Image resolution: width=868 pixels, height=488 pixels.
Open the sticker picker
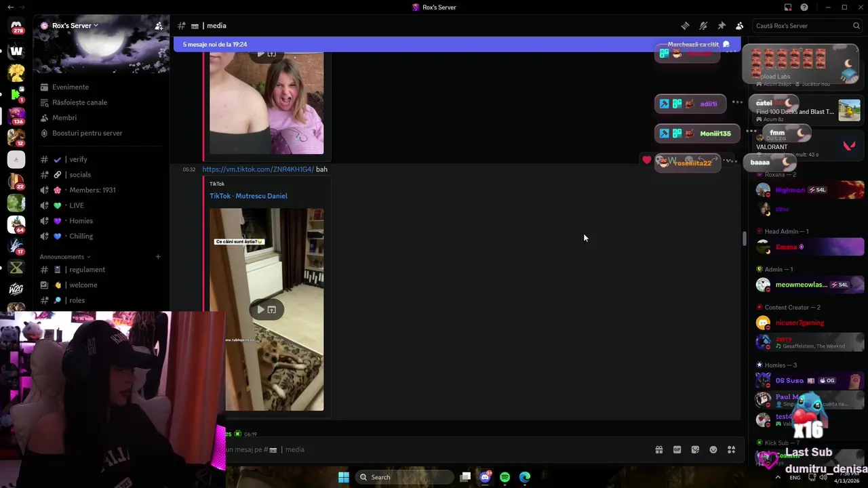695,449
